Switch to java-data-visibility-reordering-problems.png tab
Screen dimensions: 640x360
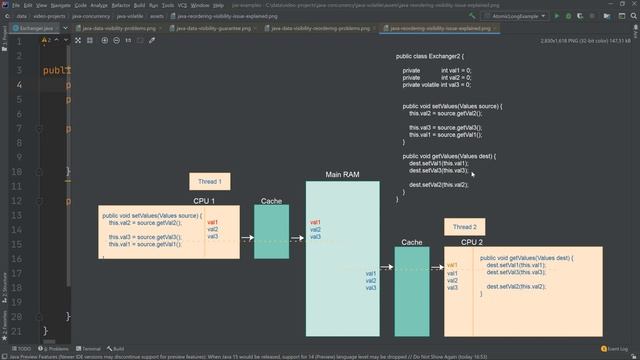click(x=320, y=28)
